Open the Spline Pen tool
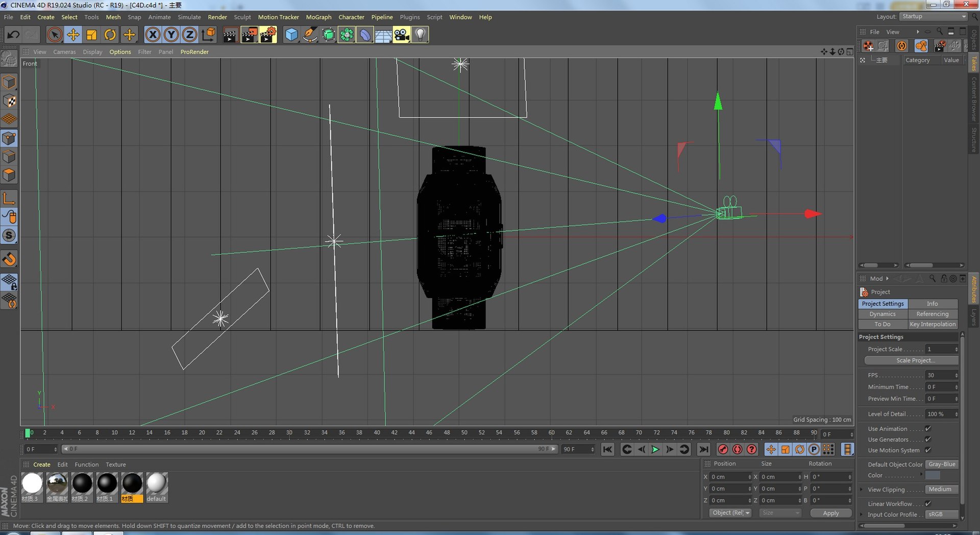This screenshot has height=535, width=980. (310, 35)
